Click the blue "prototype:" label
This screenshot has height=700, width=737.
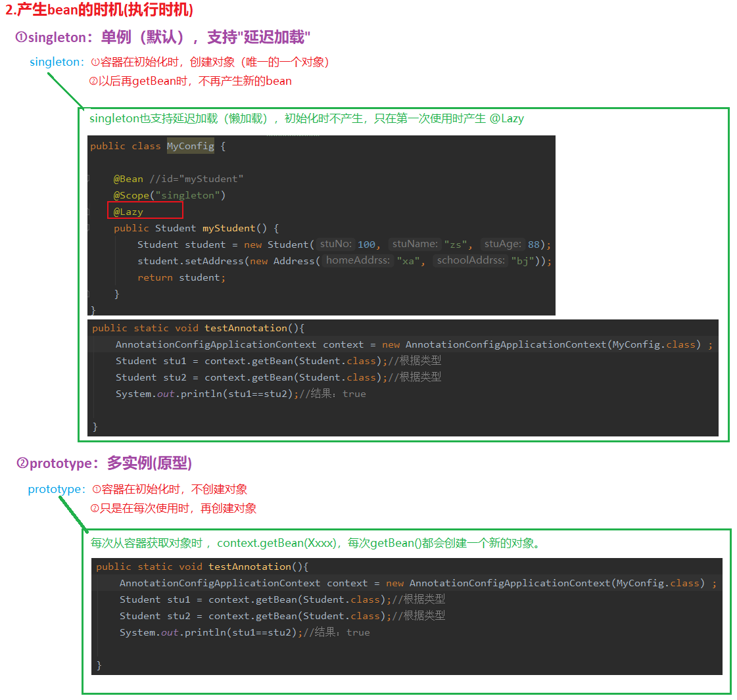[x=57, y=489]
